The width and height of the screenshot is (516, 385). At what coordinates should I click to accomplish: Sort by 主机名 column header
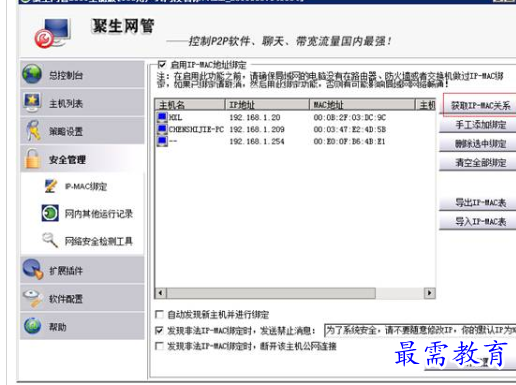coord(190,105)
